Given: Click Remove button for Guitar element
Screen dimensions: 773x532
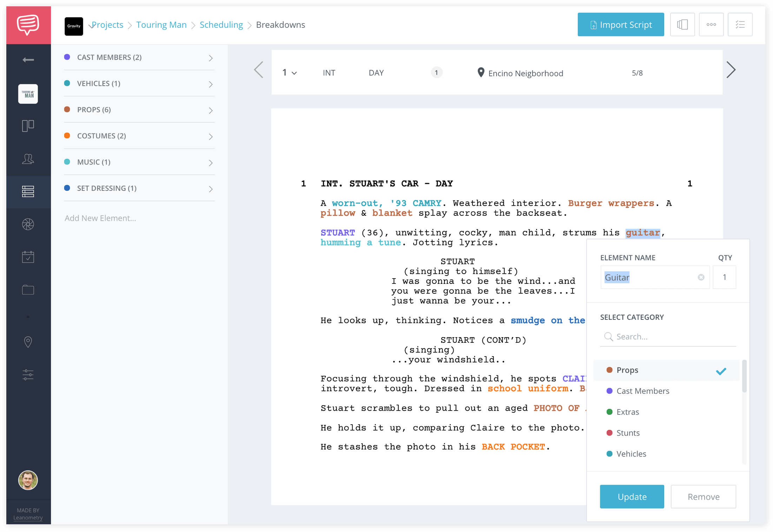Looking at the screenshot, I should click(704, 497).
